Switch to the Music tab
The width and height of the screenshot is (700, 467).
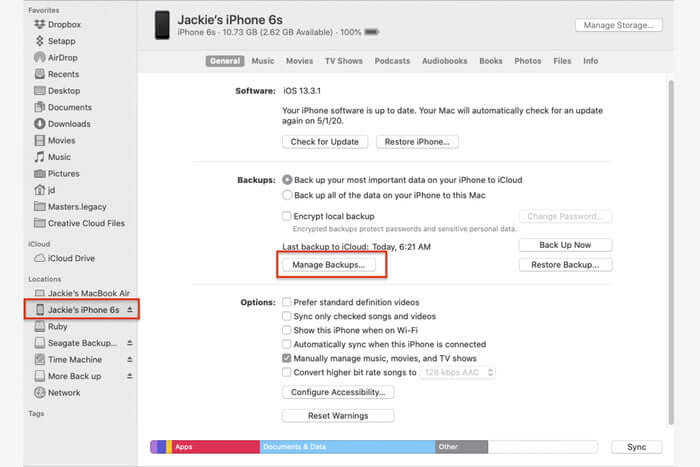pos(263,61)
